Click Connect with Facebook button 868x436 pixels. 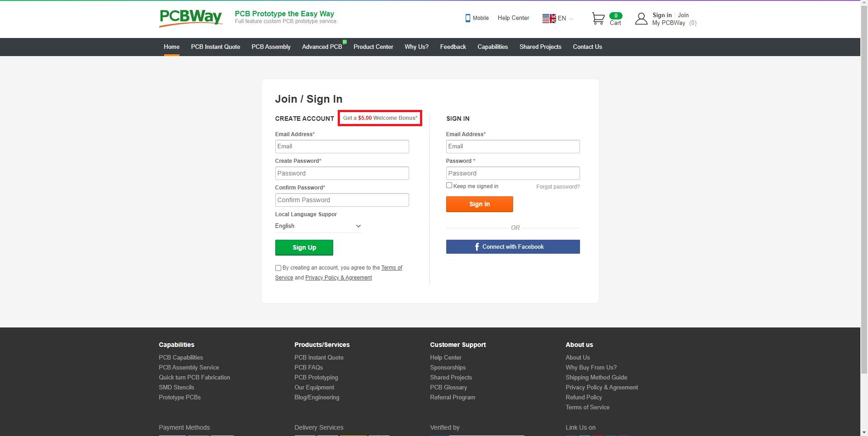(x=513, y=247)
